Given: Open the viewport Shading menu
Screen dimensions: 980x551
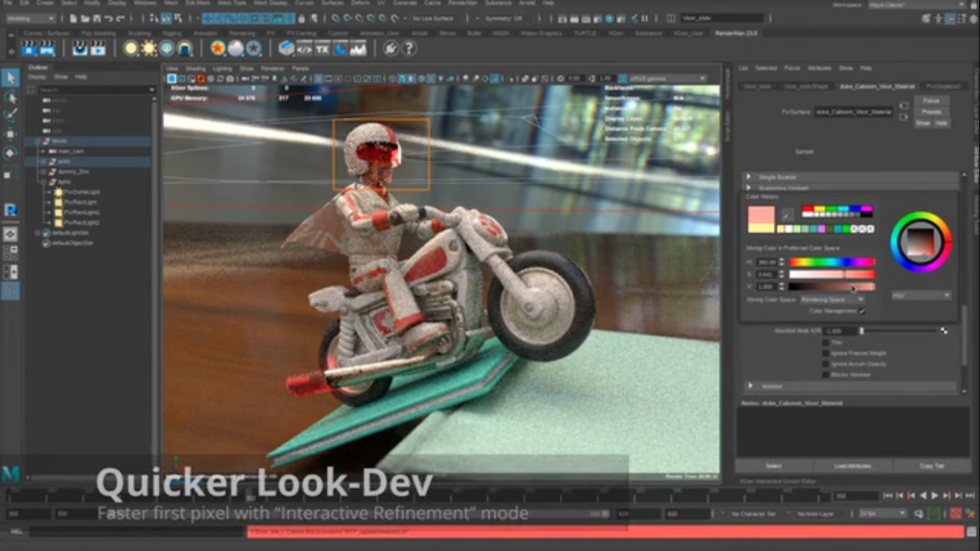Looking at the screenshot, I should click(195, 69).
